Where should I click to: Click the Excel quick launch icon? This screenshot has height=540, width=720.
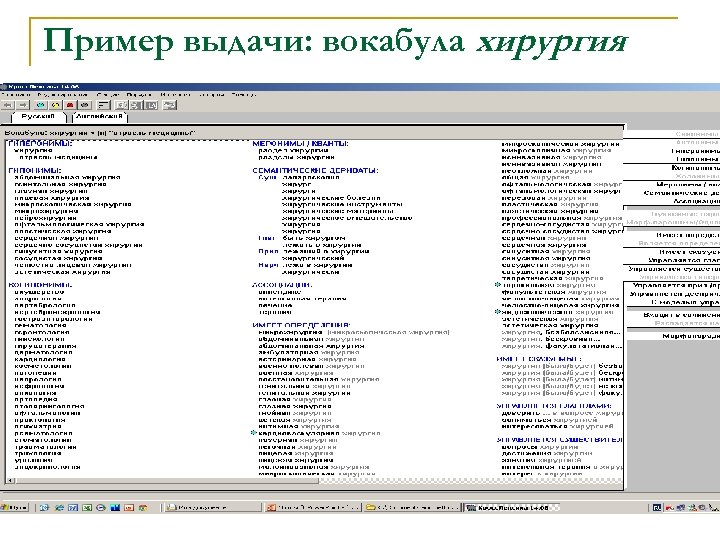(x=87, y=507)
